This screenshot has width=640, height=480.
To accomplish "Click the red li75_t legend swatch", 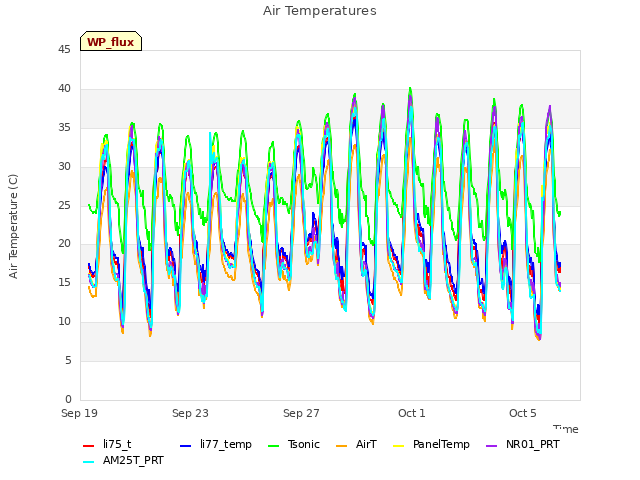I will point(89,446).
